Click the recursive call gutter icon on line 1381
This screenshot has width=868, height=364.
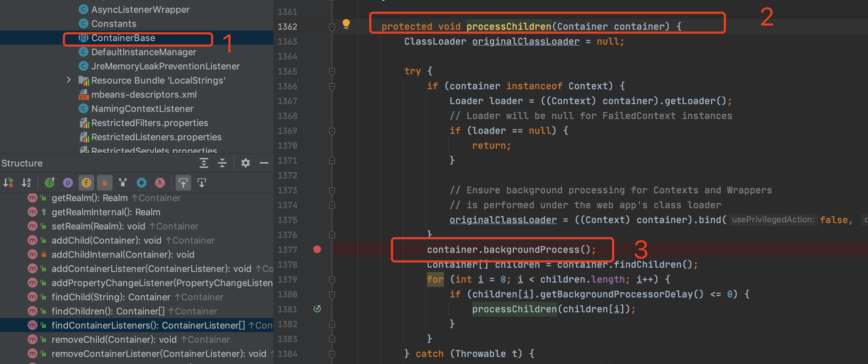click(x=317, y=309)
